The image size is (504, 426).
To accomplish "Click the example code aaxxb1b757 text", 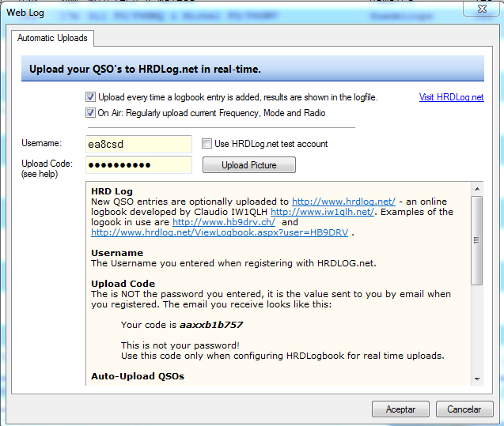I will tap(210, 325).
